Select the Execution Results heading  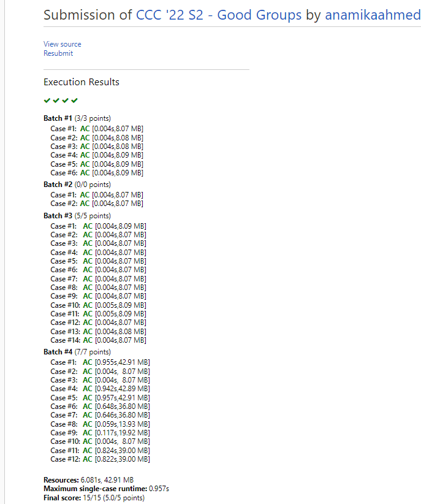tap(82, 82)
